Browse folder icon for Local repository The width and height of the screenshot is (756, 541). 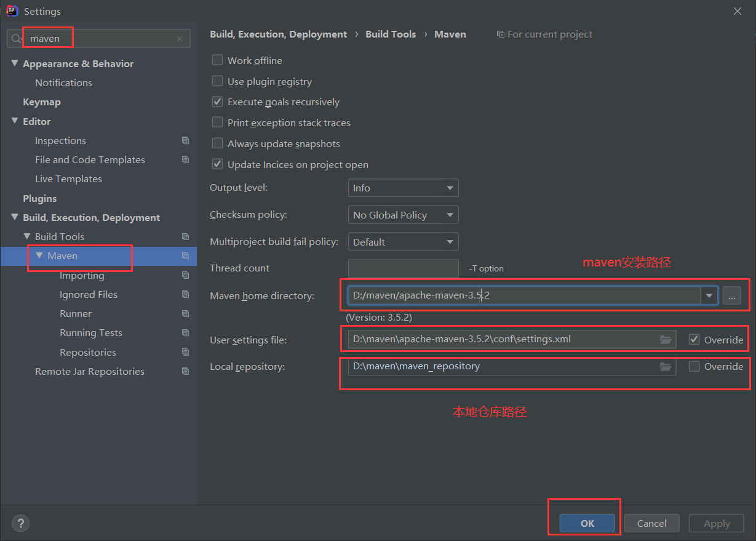(665, 366)
